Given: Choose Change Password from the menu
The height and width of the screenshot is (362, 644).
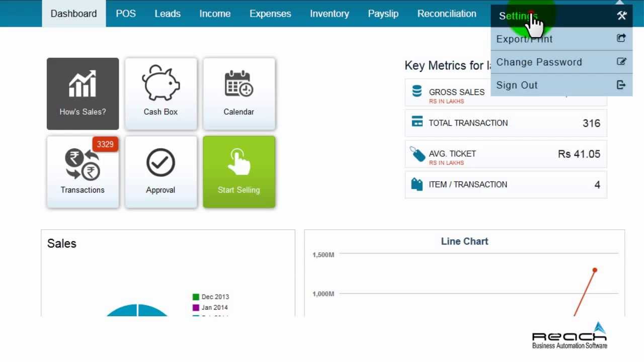Looking at the screenshot, I should pyautogui.click(x=561, y=62).
